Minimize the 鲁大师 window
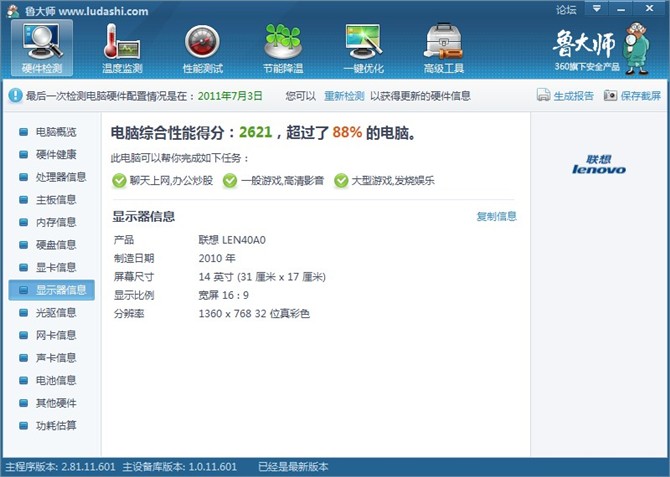670x477 pixels. click(x=621, y=9)
